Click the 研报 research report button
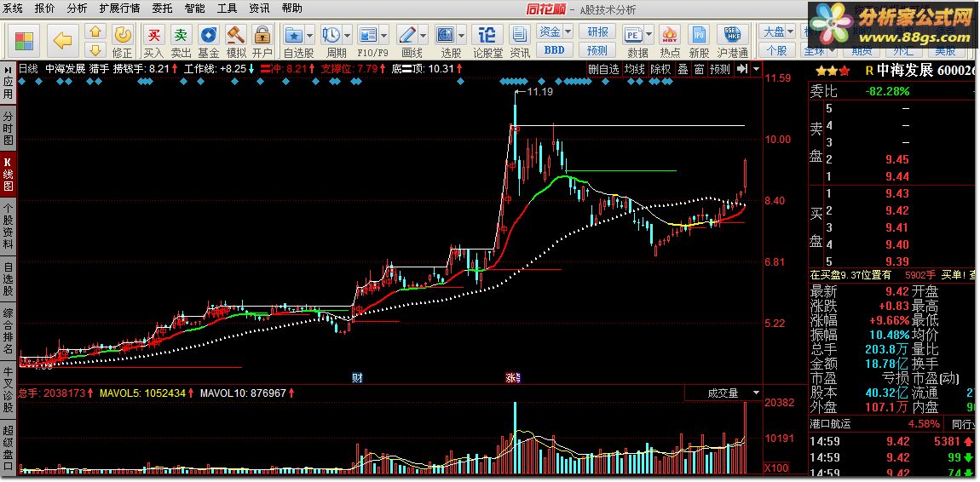 coord(597,32)
